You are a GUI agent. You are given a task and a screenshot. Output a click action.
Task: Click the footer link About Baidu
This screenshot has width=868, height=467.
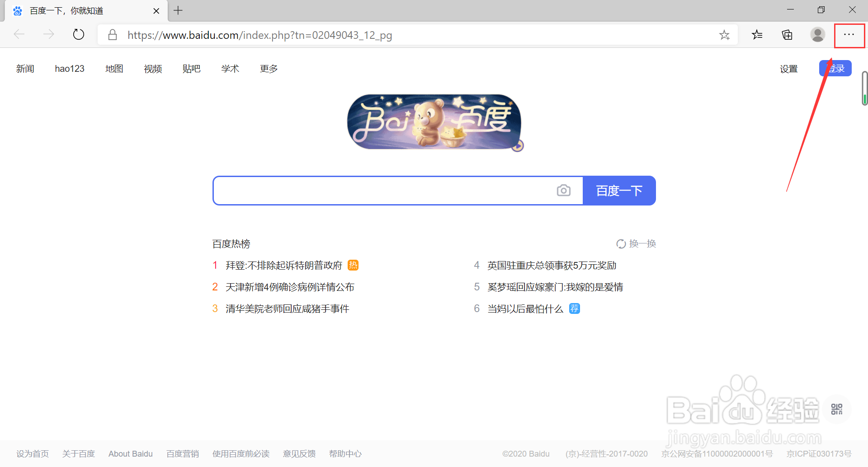[131, 454]
